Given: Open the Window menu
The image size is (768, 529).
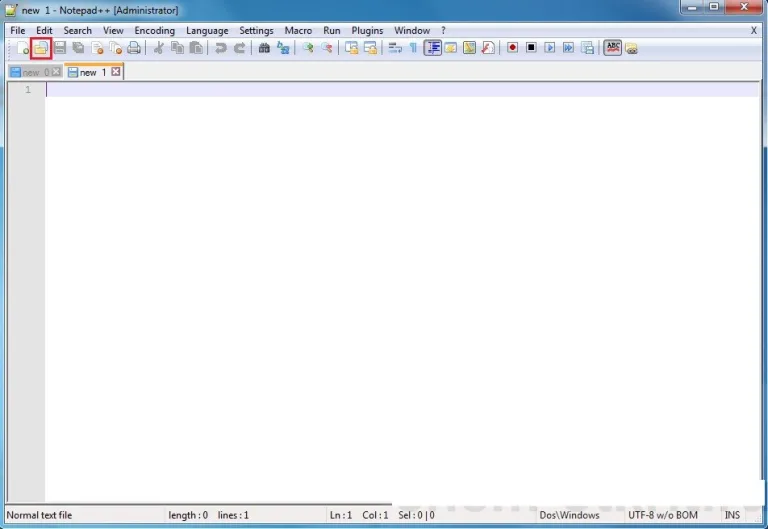Looking at the screenshot, I should point(412,30).
